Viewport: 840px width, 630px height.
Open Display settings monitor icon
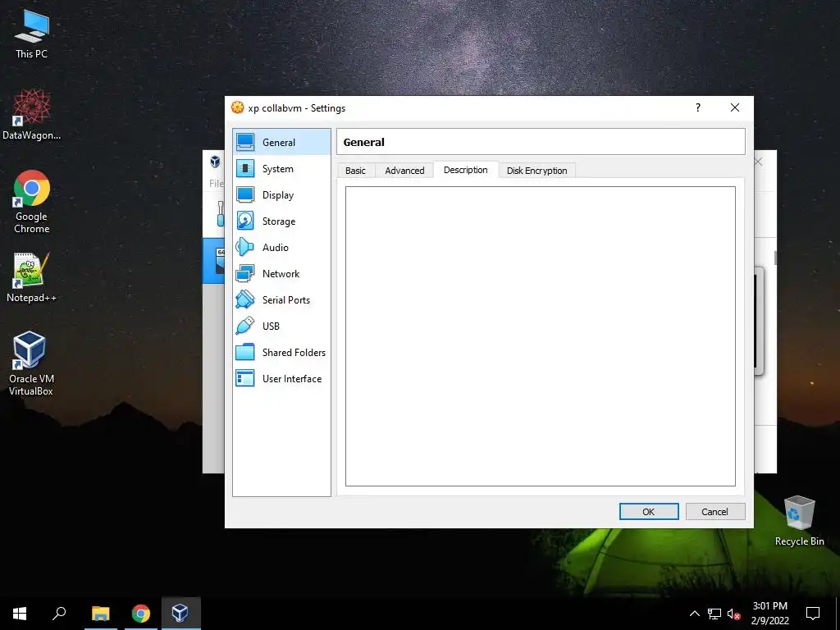[245, 194]
